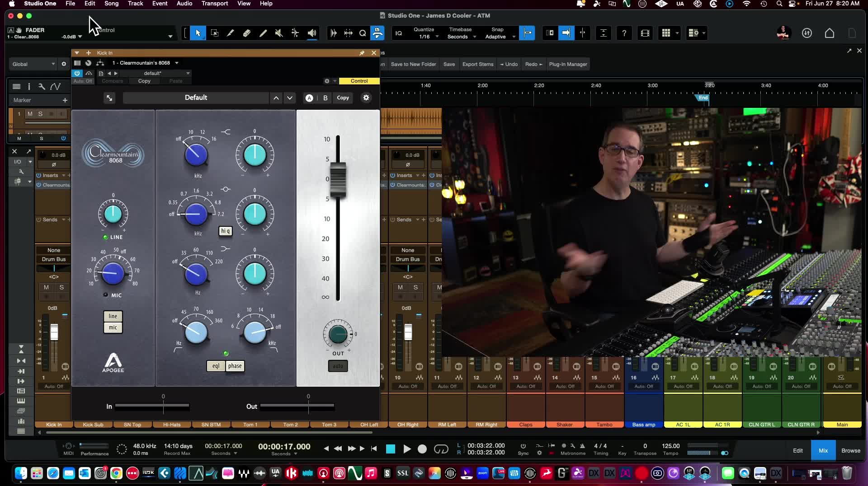Click the End marker on timeline
This screenshot has height=486, width=868.
tap(702, 98)
